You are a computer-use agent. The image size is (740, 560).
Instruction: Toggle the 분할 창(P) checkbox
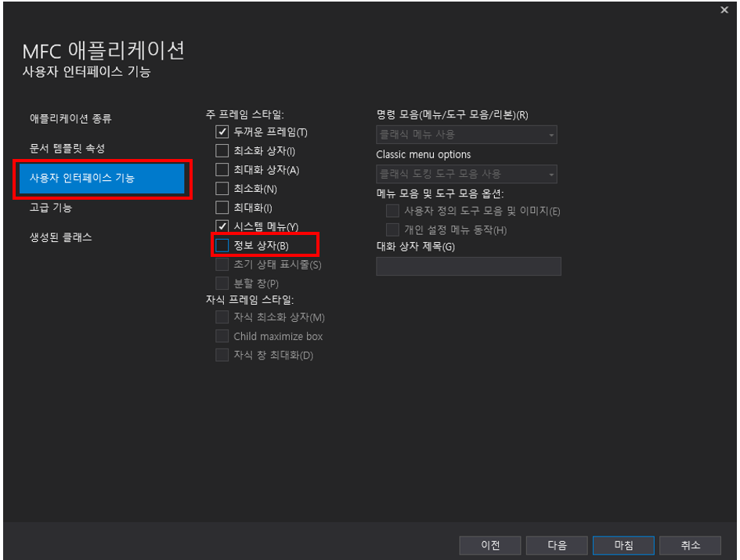click(x=222, y=283)
